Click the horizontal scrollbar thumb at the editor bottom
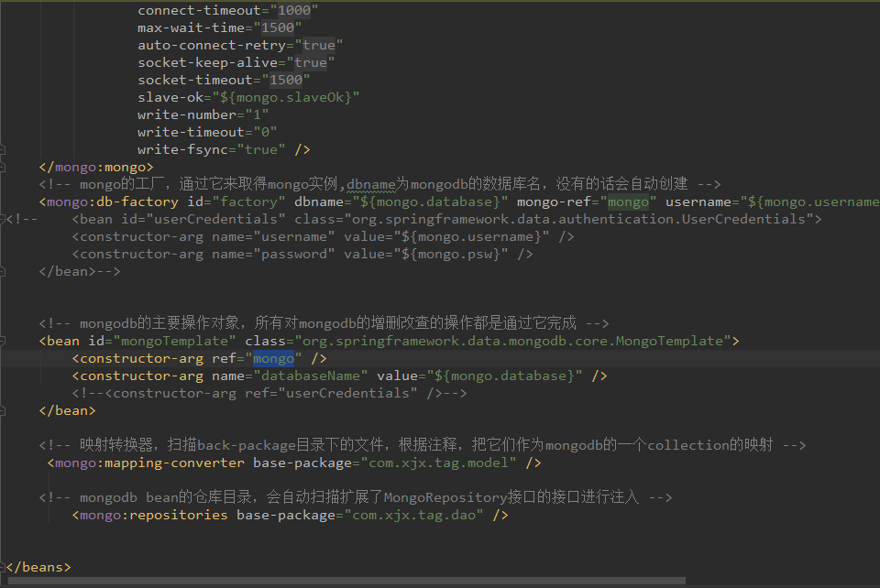The image size is (880, 588). (x=346, y=582)
